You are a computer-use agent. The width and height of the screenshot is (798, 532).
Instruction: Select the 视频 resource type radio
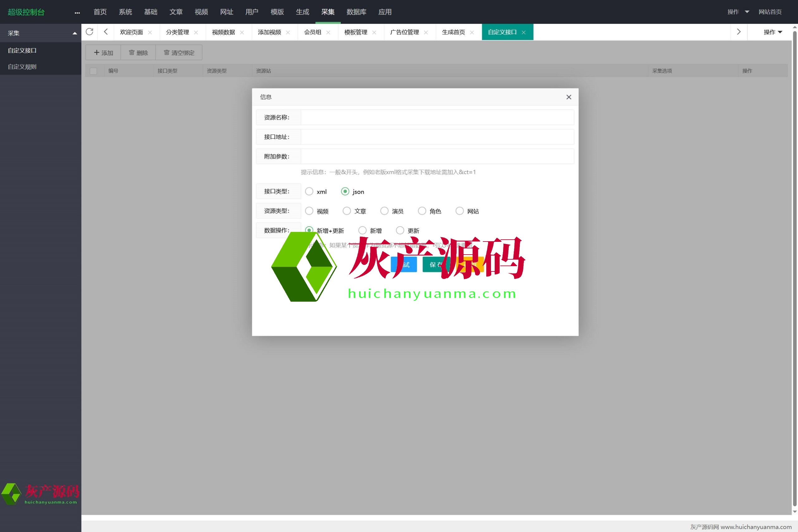pyautogui.click(x=309, y=211)
